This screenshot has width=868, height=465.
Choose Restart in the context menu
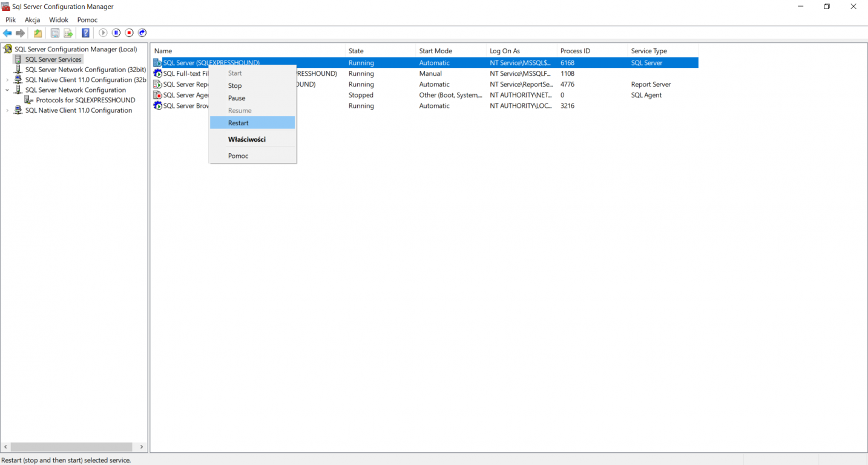(x=252, y=123)
